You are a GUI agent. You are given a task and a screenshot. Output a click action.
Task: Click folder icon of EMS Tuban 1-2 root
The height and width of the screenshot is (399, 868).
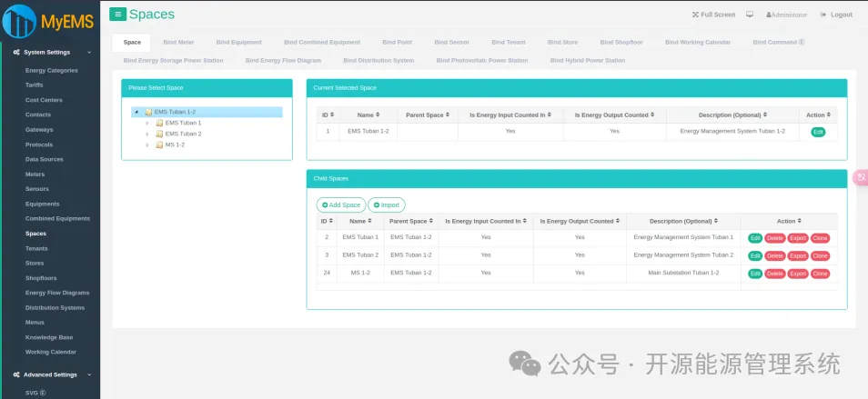tap(147, 112)
